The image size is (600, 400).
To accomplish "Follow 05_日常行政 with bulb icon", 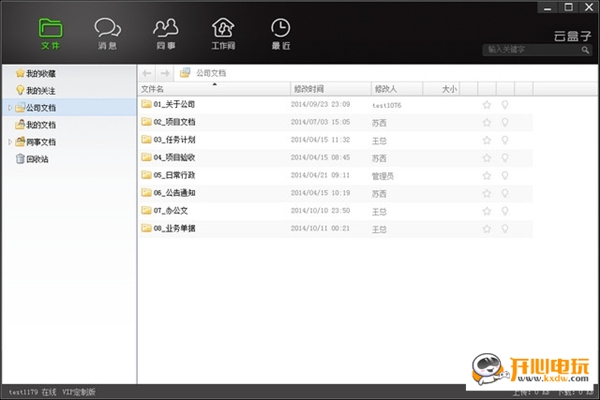I will (x=505, y=175).
